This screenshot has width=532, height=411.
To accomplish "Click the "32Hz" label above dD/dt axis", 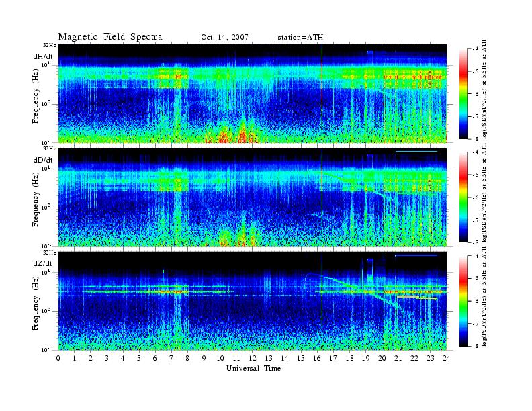I will 49,148.
